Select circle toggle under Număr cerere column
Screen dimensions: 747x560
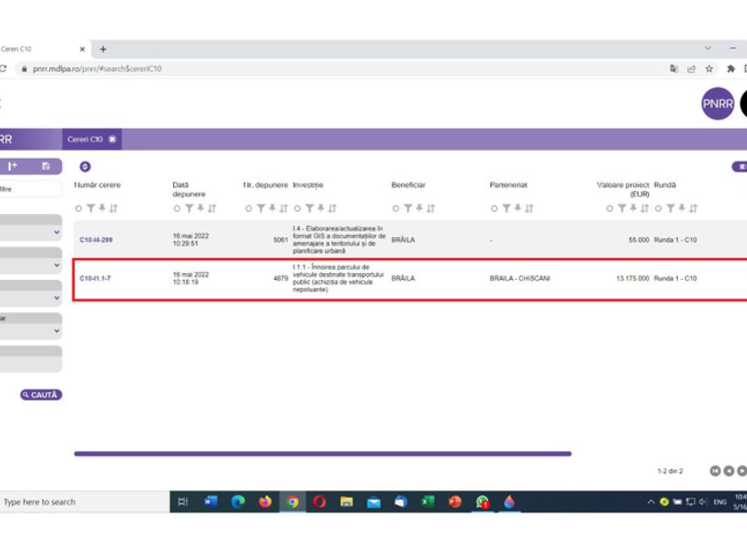[x=78, y=208]
